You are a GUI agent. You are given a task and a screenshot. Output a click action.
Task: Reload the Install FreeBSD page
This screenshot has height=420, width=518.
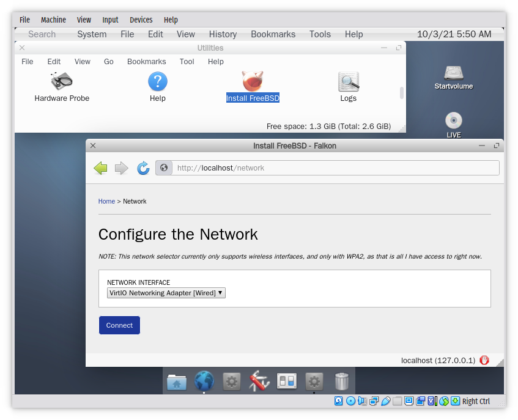pos(143,168)
